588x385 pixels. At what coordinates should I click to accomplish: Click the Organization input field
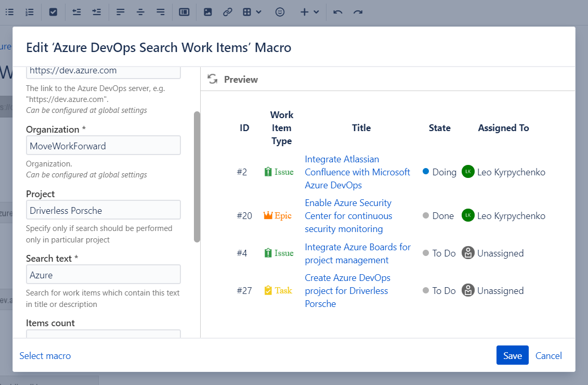[103, 146]
